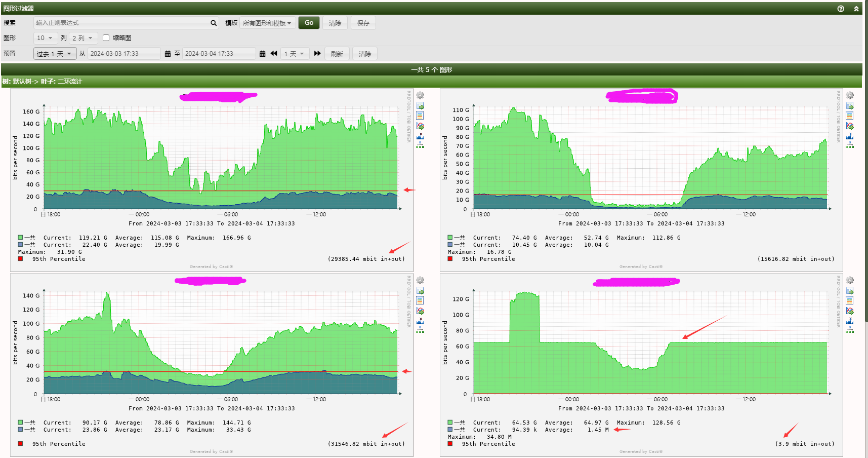Open spike kill menu for first graph
The height and width of the screenshot is (458, 868).
[x=420, y=136]
